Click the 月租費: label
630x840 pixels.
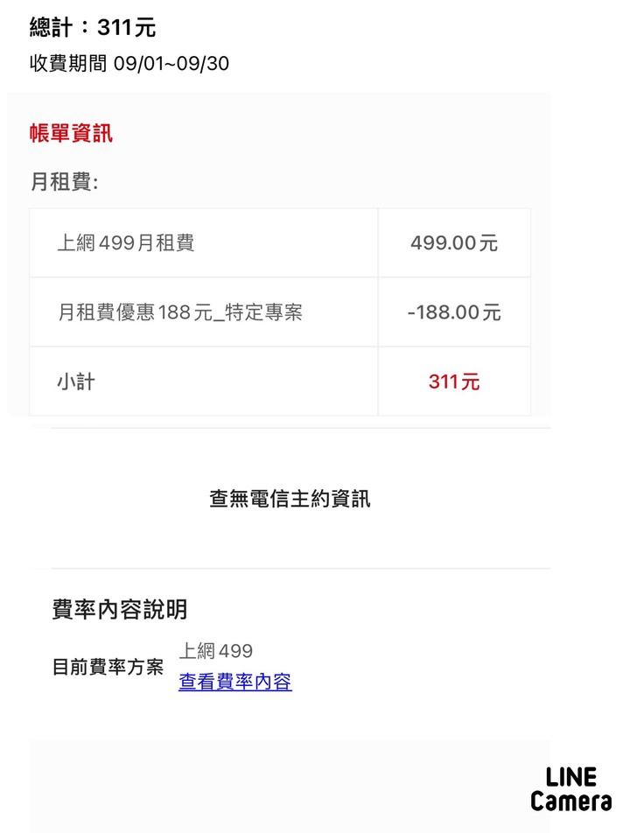(64, 182)
